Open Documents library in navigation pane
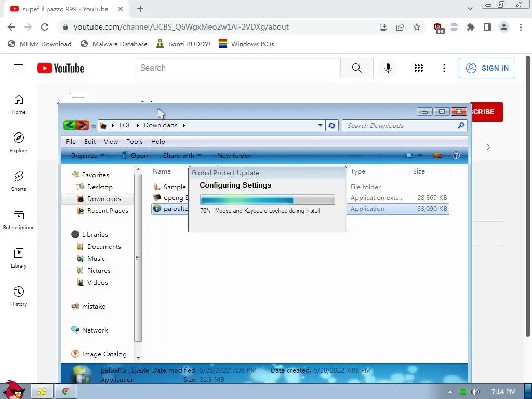Viewport: 532px width, 399px height. [x=99, y=247]
